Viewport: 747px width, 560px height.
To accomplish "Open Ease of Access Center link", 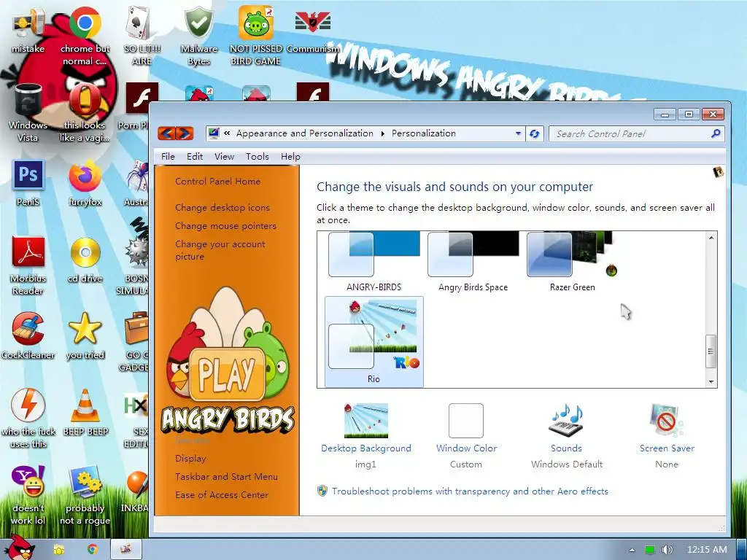I will [x=222, y=495].
